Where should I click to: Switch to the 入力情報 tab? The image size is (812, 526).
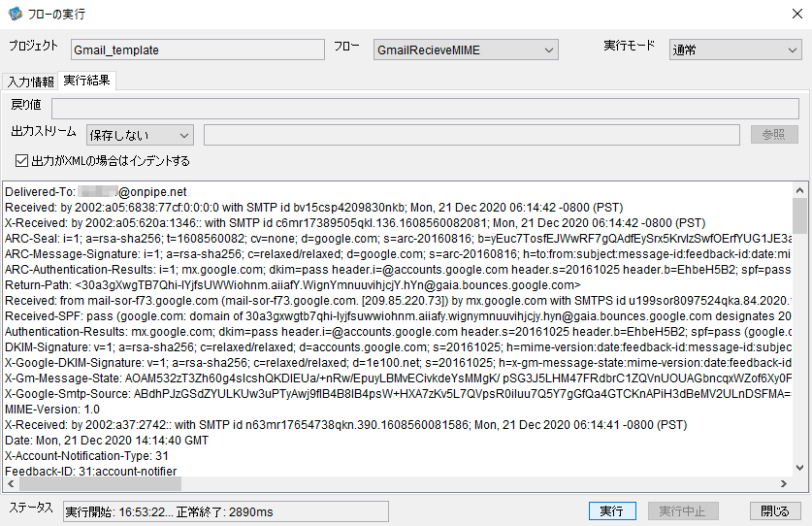point(30,82)
